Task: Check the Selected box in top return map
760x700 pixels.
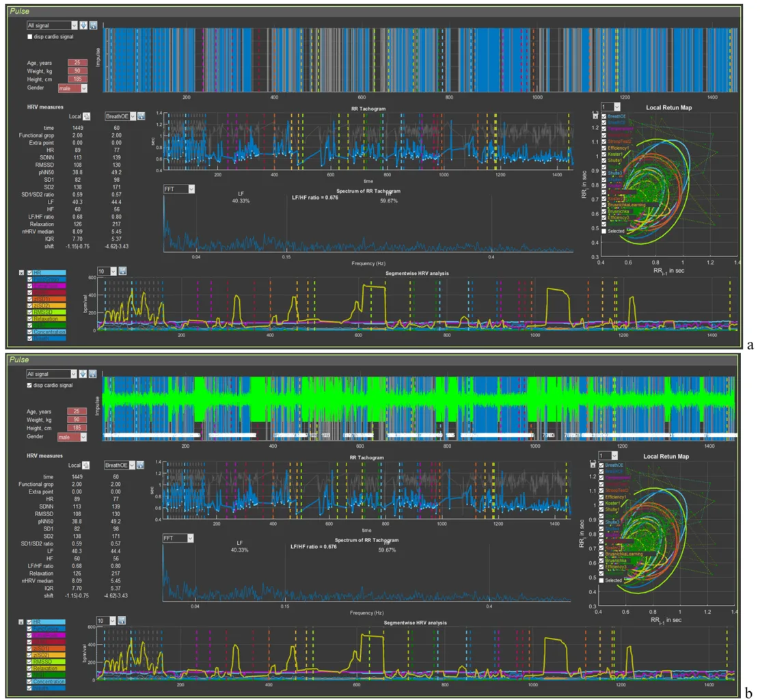Action: [602, 231]
